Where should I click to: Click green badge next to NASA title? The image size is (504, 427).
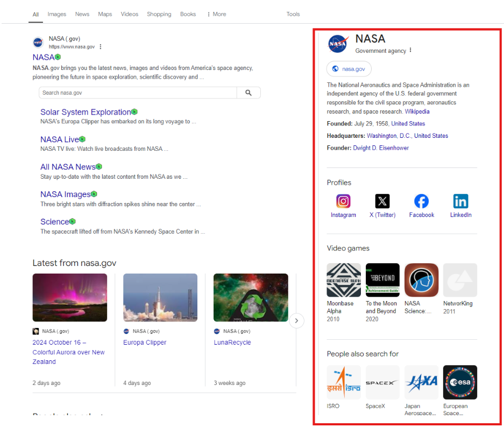[58, 57]
